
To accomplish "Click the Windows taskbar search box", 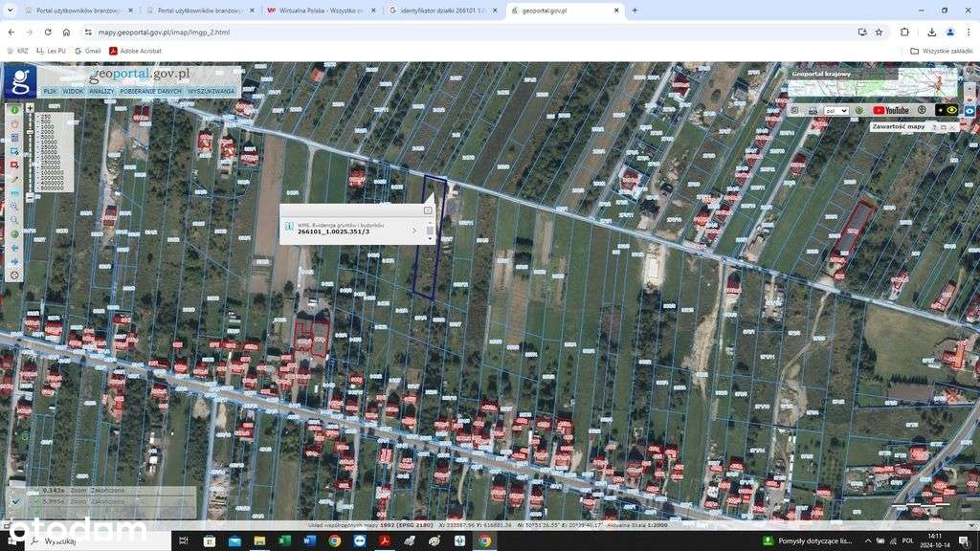I will [x=100, y=541].
